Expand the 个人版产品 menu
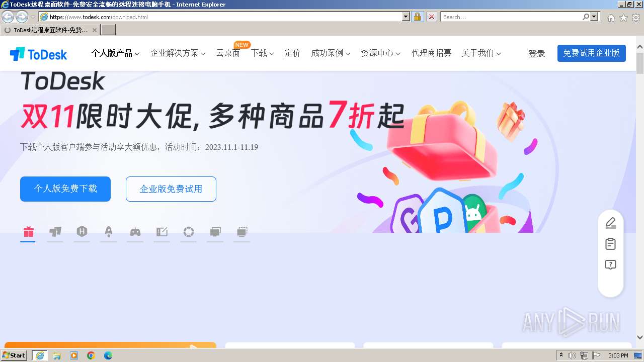The height and width of the screenshot is (362, 644). click(x=115, y=53)
